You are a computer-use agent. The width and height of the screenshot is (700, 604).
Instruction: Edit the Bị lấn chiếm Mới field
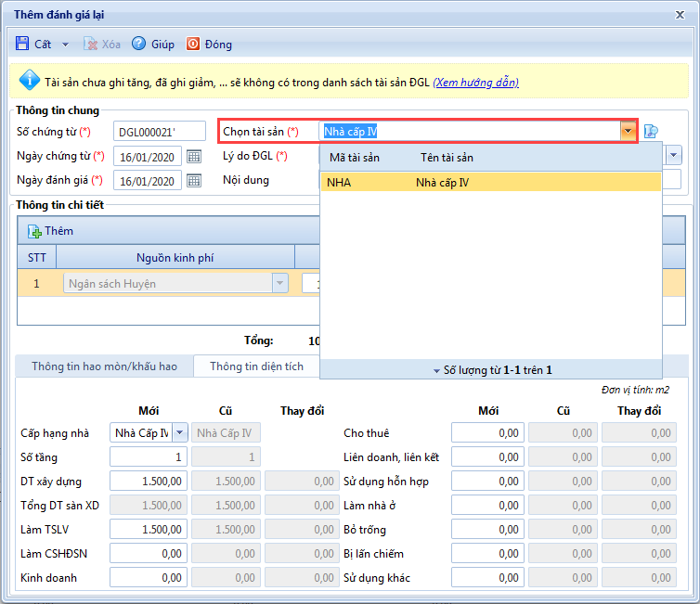point(488,553)
